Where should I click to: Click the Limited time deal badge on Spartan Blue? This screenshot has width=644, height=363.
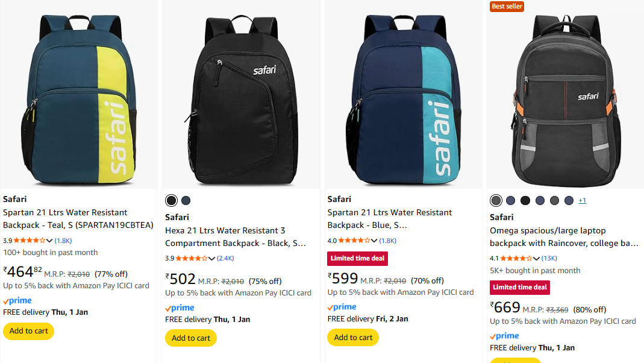click(358, 259)
